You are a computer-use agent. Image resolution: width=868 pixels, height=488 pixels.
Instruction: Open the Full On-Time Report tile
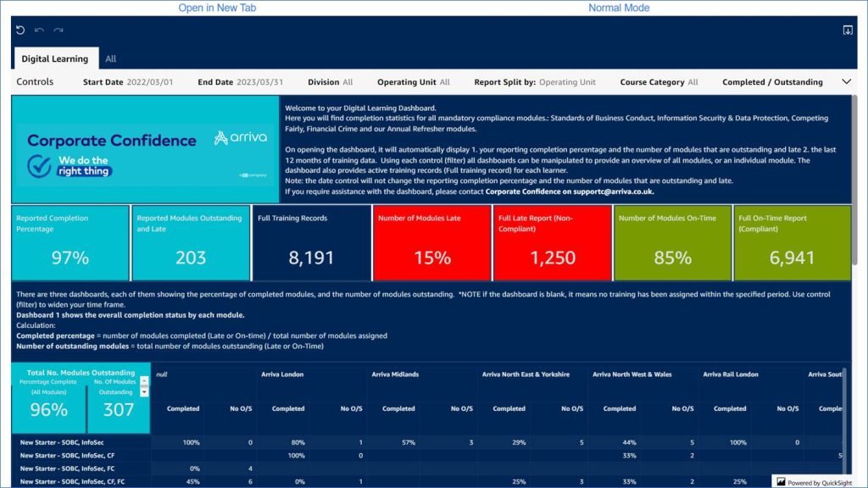click(793, 243)
